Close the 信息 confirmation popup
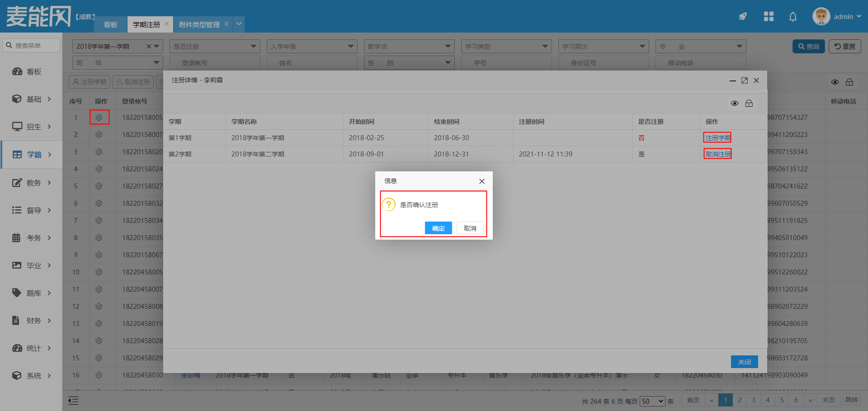 pos(482,181)
